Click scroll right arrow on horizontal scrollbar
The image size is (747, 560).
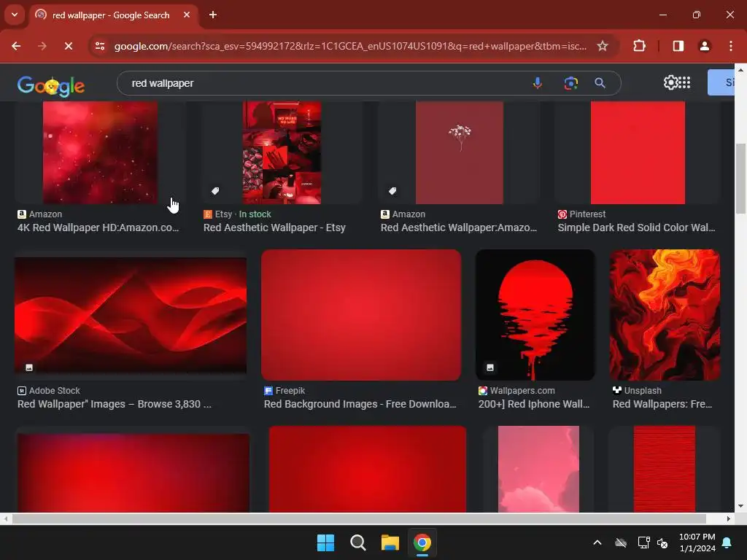pyautogui.click(x=729, y=518)
